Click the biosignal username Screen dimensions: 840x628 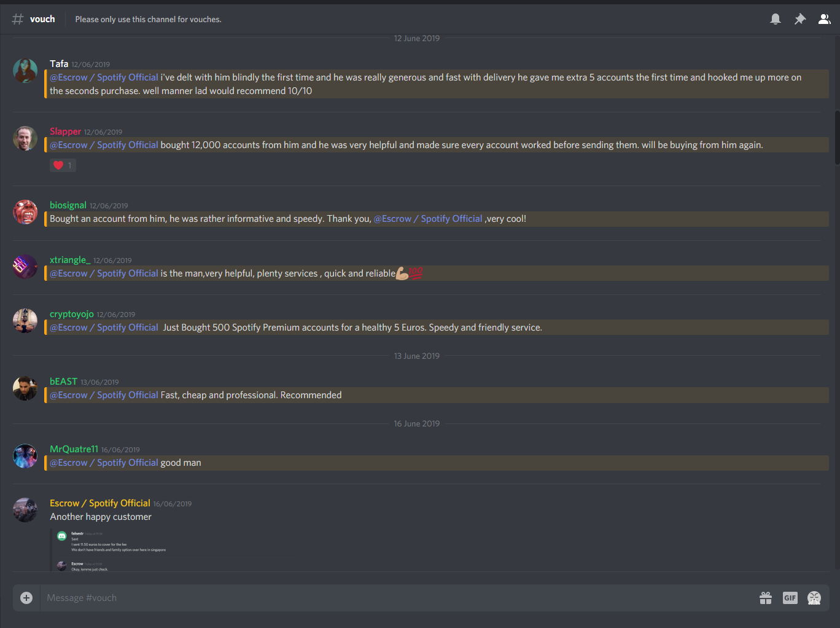coord(68,205)
